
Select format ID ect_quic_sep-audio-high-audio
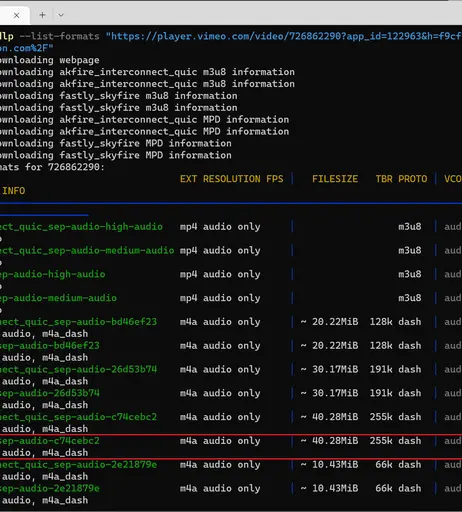pyautogui.click(x=81, y=227)
